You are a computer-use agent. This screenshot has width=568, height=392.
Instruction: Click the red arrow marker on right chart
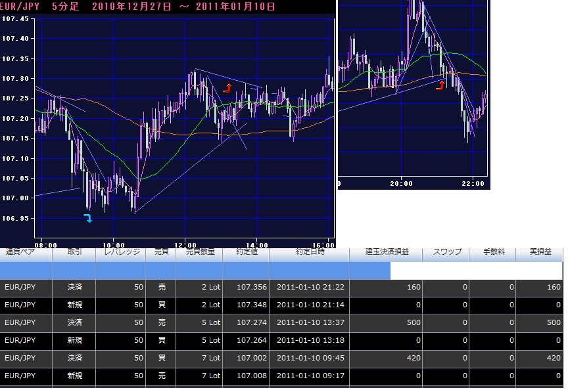point(440,85)
